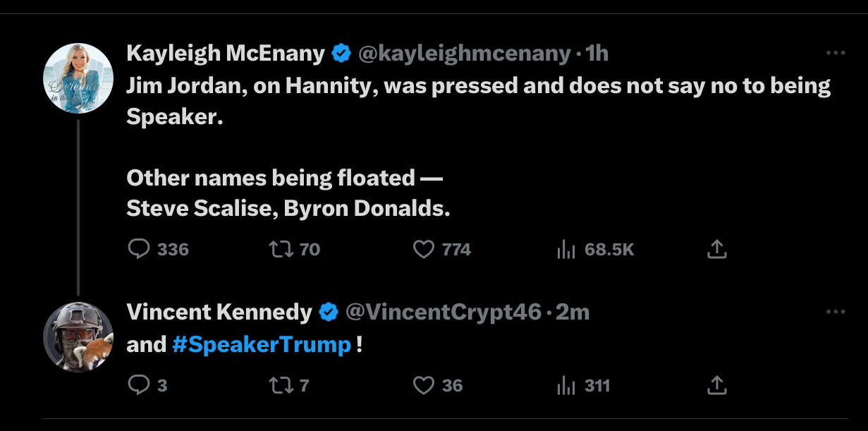This screenshot has width=868, height=431.
Task: Share Vincent Kennedy's reply
Action: click(716, 385)
